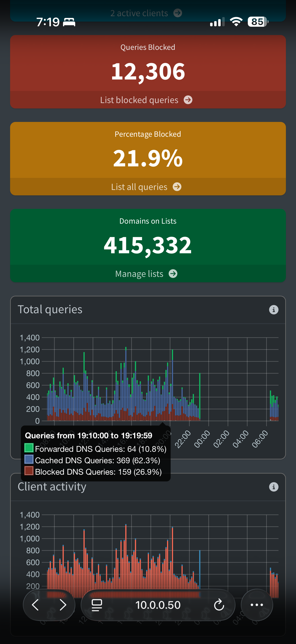Tap the Domains on Lists 415,332 number
This screenshot has width=296, height=644.
pos(148,245)
